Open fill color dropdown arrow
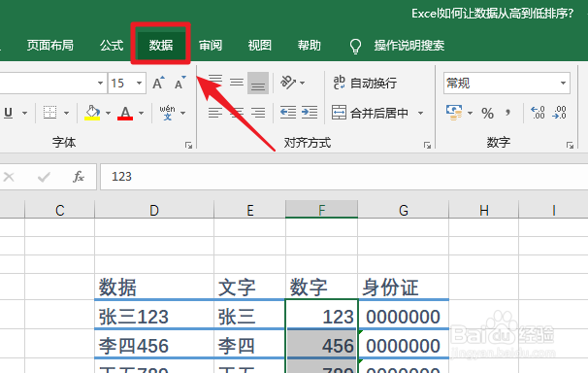This screenshot has width=588, height=373. tap(108, 113)
